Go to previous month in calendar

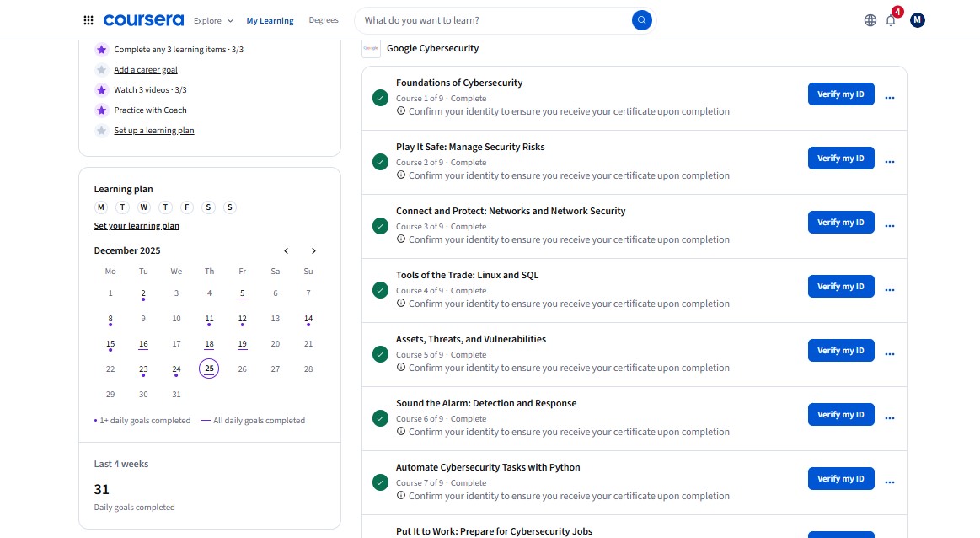pyautogui.click(x=287, y=250)
